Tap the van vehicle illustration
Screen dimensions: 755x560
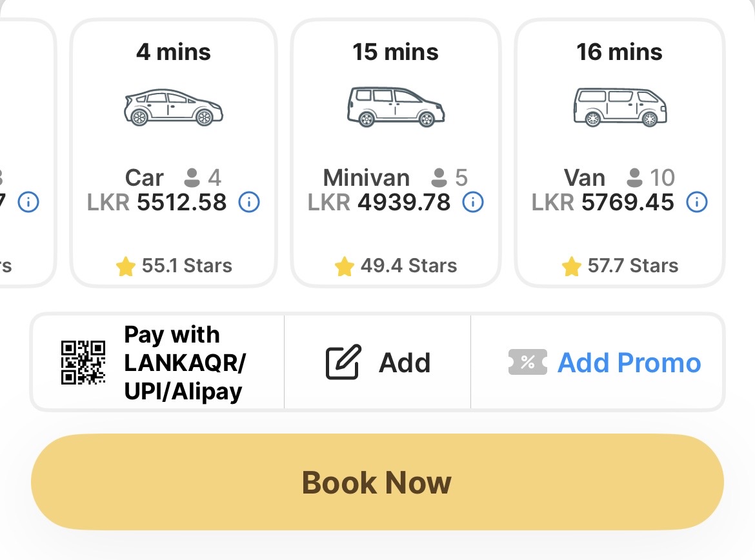(x=620, y=107)
